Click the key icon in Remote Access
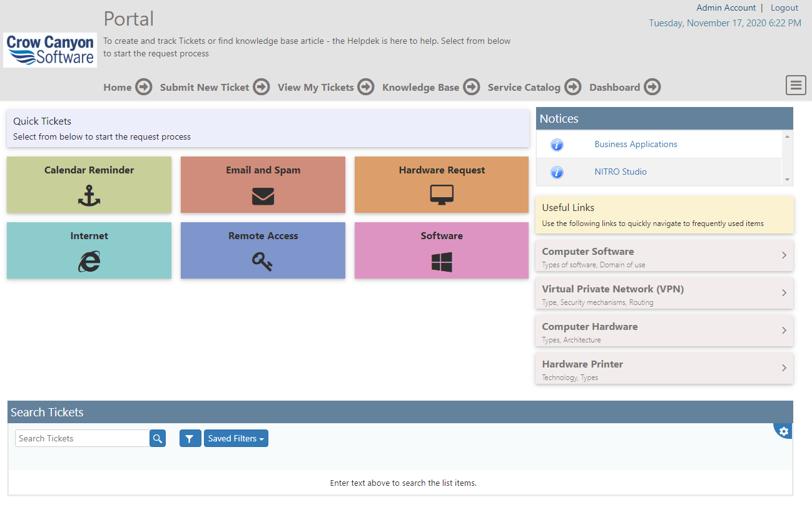Viewport: 812px width, 519px height. 263,262
